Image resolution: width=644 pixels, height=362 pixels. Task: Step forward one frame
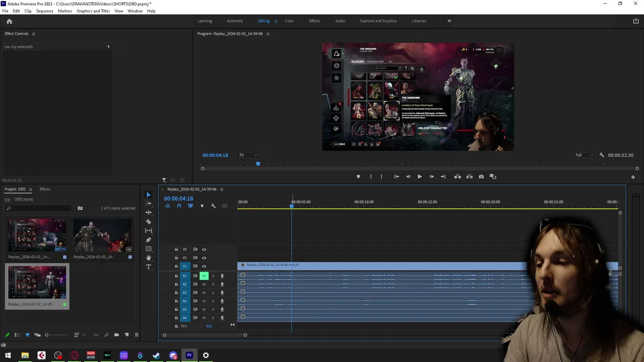click(432, 176)
